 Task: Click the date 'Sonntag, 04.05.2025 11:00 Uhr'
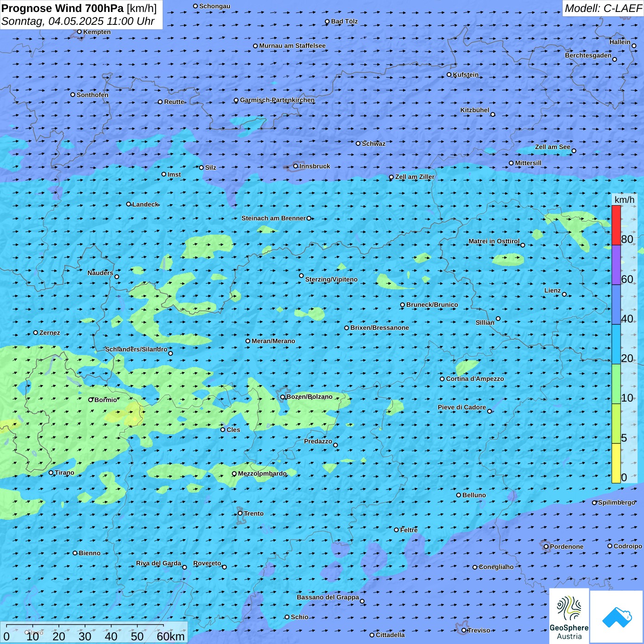[78, 21]
